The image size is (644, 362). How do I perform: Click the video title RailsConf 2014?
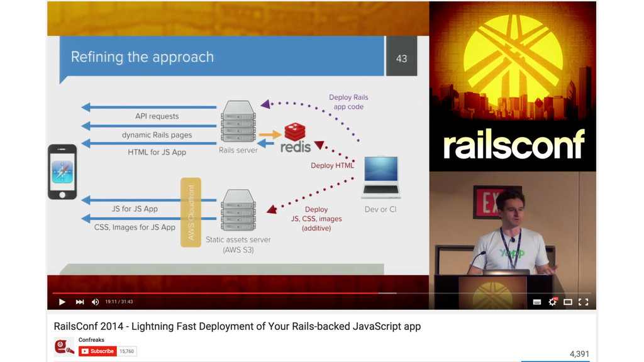click(237, 326)
